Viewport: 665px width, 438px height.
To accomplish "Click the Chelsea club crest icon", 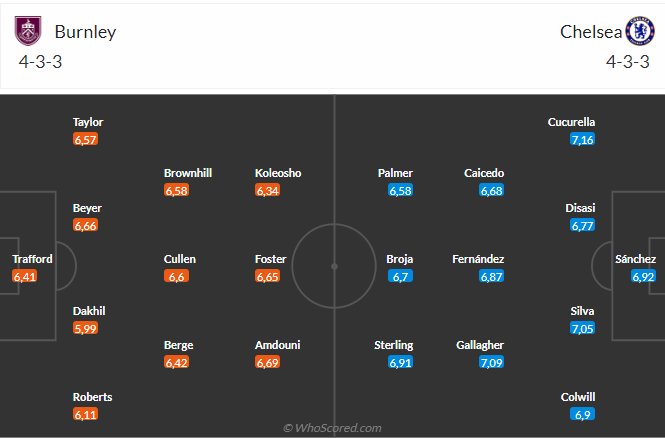I will point(637,31).
